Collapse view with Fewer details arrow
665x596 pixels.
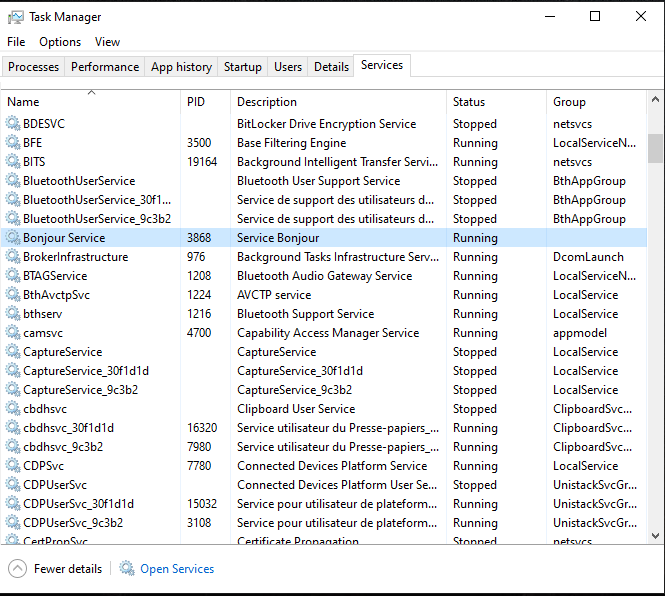17,568
